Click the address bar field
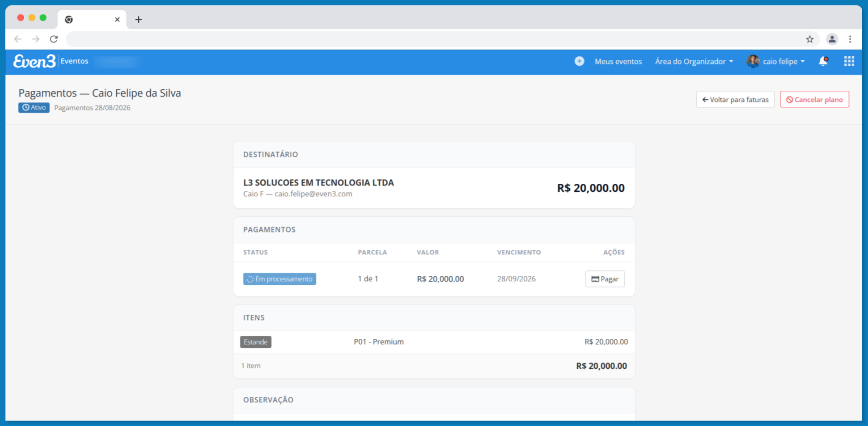Image resolution: width=868 pixels, height=426 pixels. (434, 39)
